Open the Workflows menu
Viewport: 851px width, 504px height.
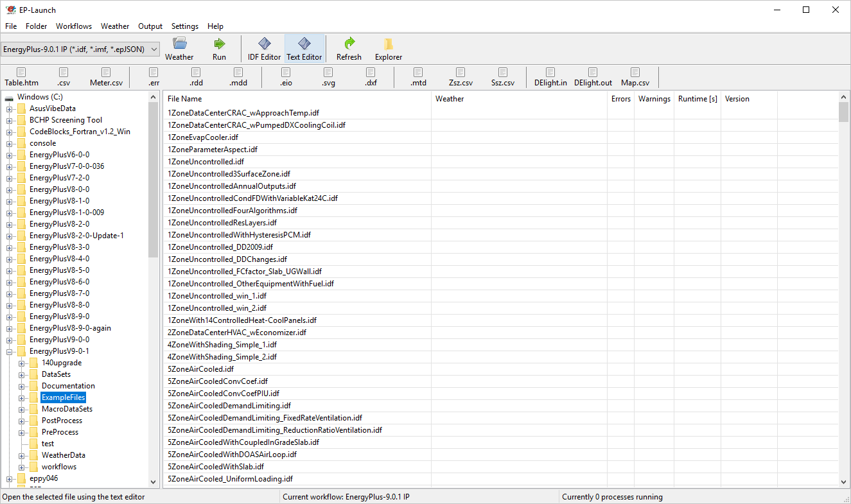click(x=73, y=26)
